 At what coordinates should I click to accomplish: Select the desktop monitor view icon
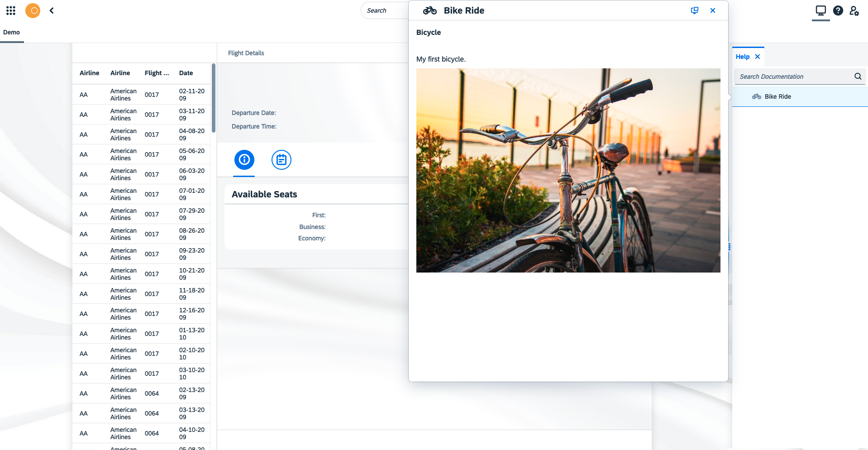pyautogui.click(x=820, y=10)
